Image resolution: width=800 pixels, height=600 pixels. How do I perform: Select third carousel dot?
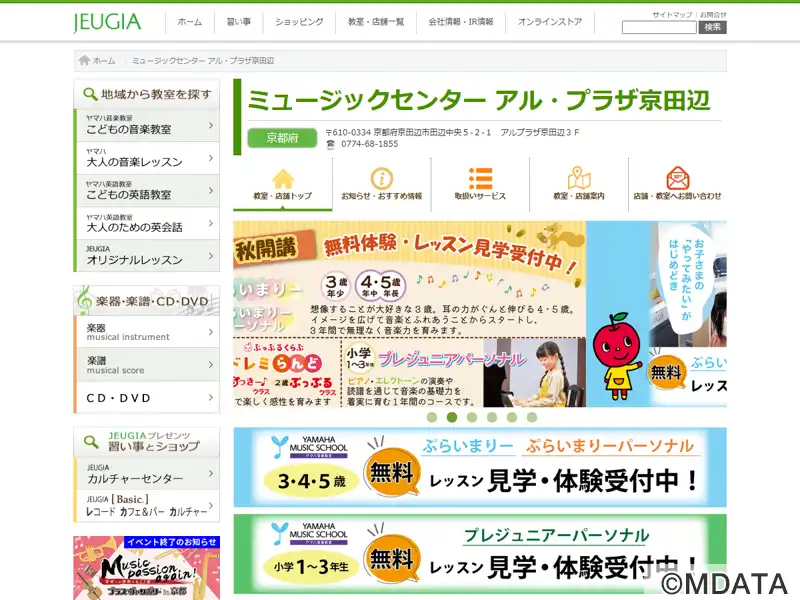pyautogui.click(x=472, y=417)
